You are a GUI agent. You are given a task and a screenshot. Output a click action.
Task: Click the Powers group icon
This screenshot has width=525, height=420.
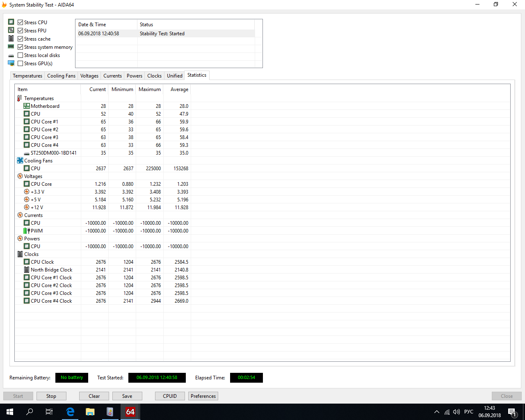(x=20, y=238)
